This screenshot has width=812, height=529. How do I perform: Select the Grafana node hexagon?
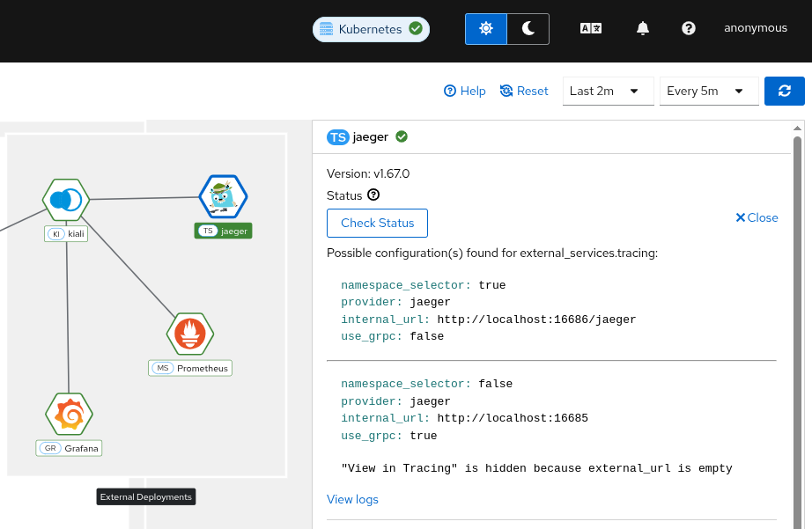(x=69, y=415)
